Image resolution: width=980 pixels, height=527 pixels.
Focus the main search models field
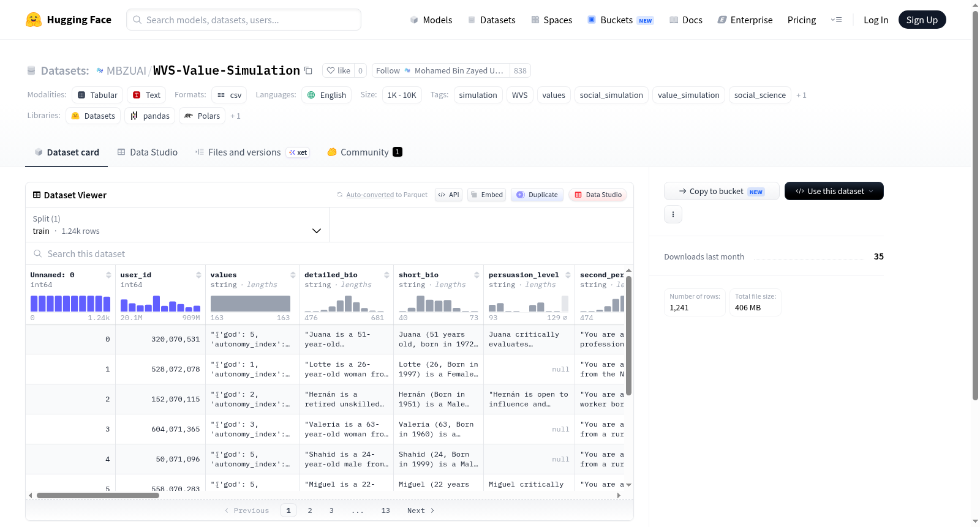coord(244,20)
